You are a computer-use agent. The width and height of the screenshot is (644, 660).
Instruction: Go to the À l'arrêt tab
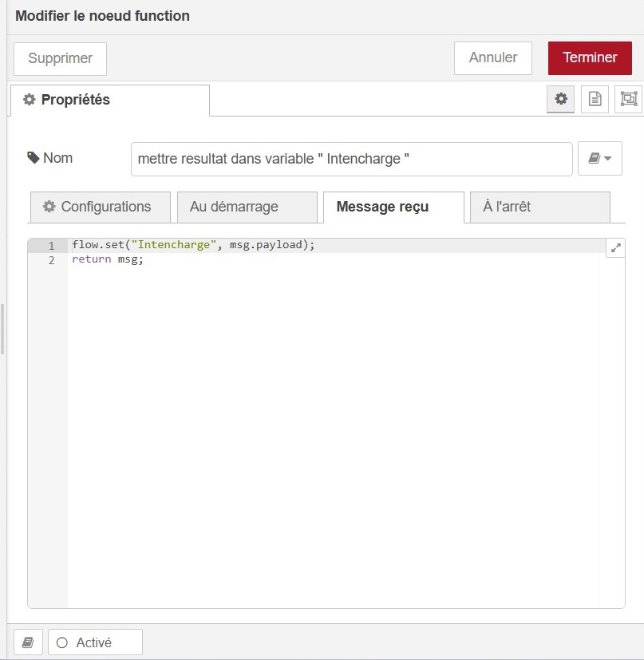click(x=539, y=207)
